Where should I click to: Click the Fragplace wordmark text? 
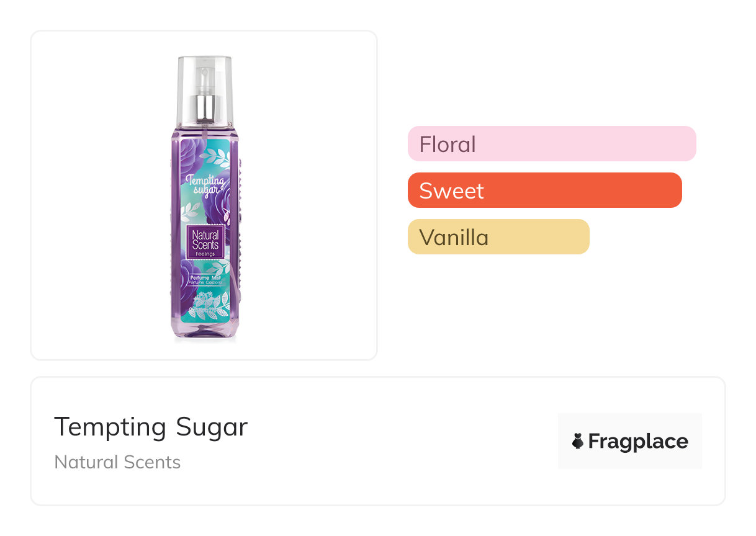(x=638, y=442)
